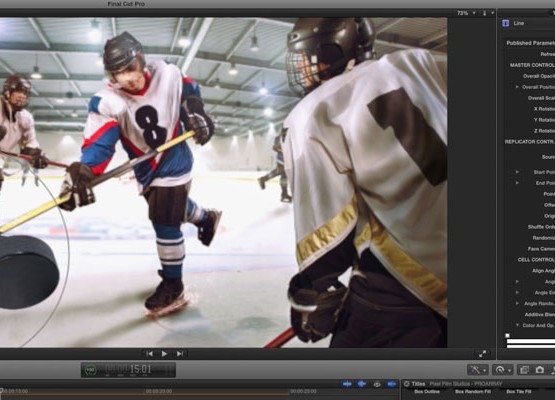The width and height of the screenshot is (555, 400).
Task: Click the white gradient color stop
Action: pyautogui.click(x=507, y=335)
